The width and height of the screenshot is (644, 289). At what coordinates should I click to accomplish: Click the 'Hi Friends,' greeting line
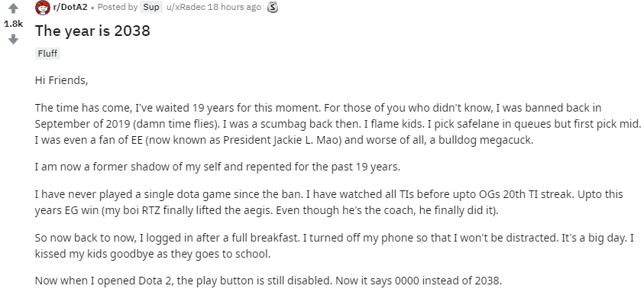(x=62, y=80)
